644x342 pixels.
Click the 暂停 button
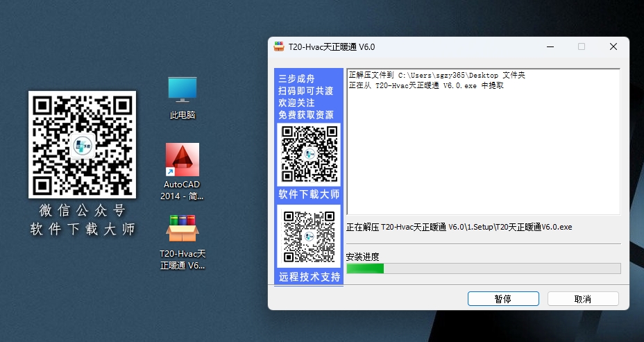tap(503, 299)
